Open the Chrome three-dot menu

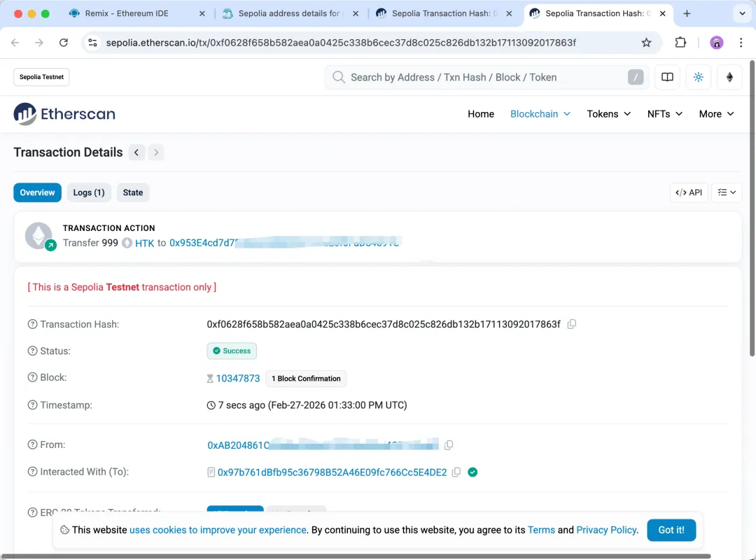741,43
